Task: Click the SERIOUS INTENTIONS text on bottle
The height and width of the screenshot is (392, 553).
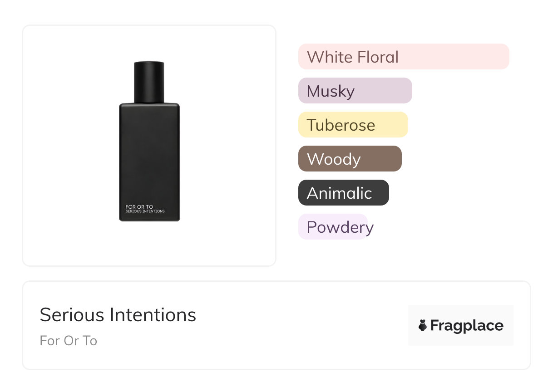Action: (x=145, y=211)
